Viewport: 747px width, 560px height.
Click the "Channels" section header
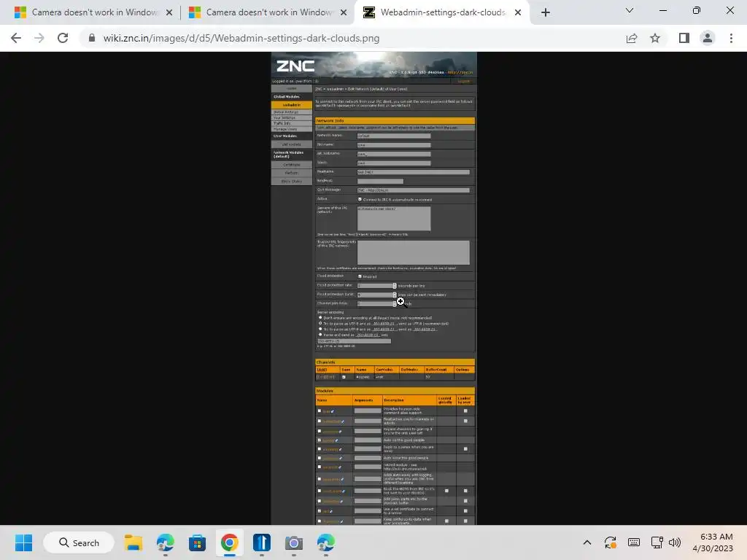(x=395, y=362)
